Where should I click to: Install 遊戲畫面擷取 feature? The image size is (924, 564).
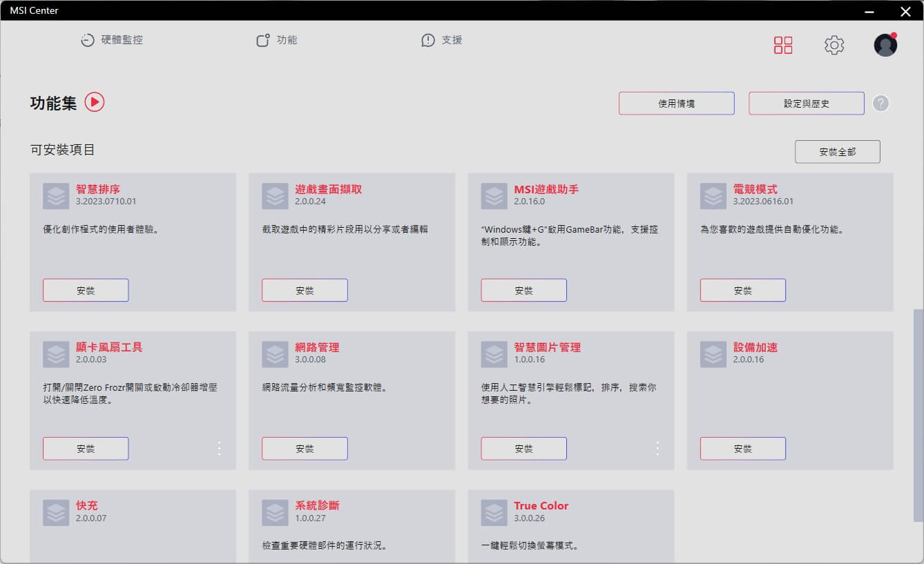pos(305,291)
